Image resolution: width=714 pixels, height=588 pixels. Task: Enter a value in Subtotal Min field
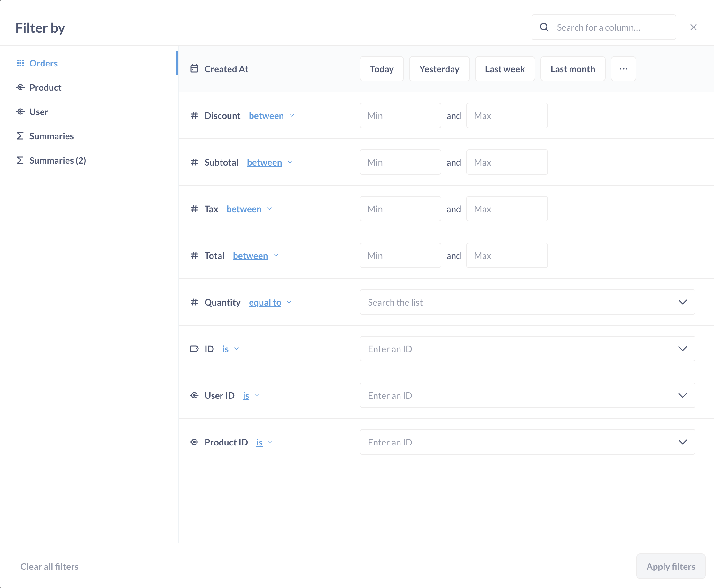tap(400, 161)
